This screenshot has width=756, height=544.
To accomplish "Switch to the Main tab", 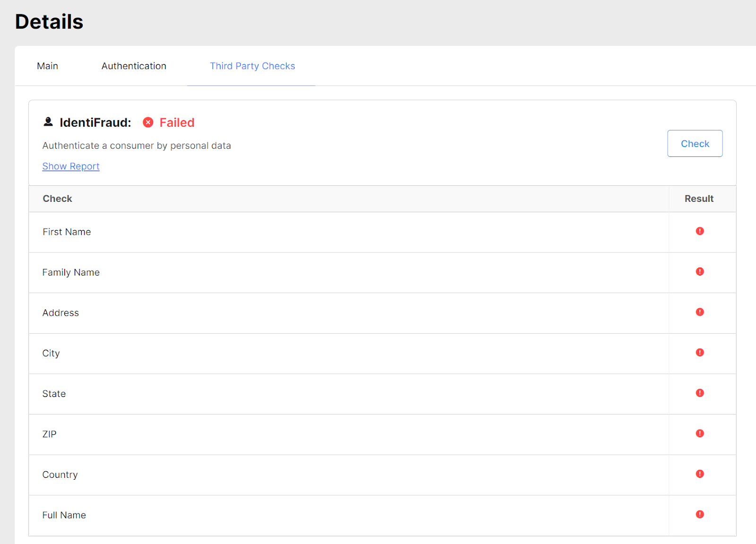I will tap(48, 66).
